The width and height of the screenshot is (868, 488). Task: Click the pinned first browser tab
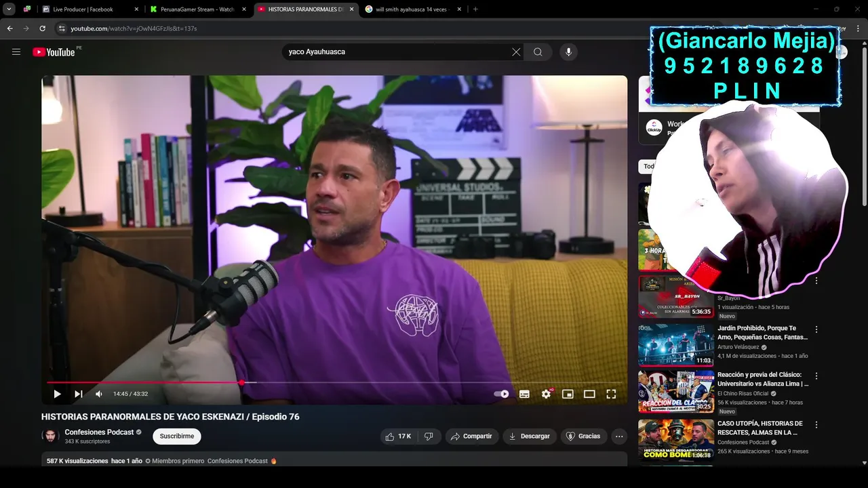(x=27, y=9)
